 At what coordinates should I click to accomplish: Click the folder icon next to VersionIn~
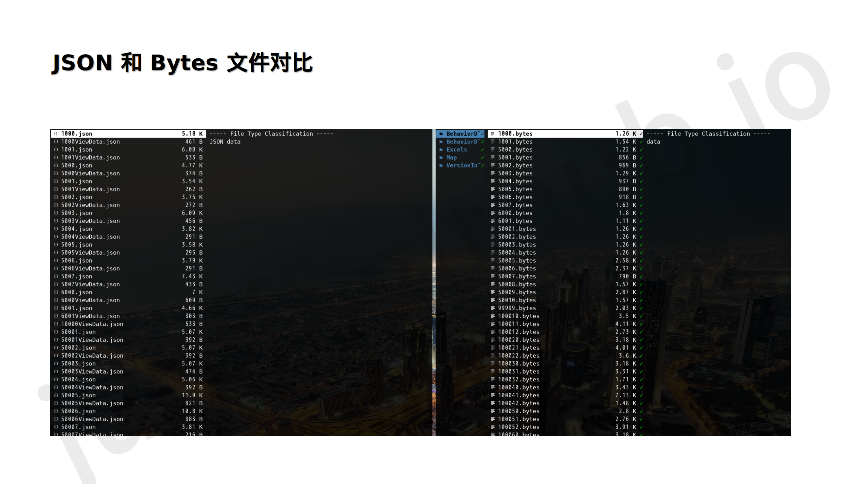tap(441, 165)
